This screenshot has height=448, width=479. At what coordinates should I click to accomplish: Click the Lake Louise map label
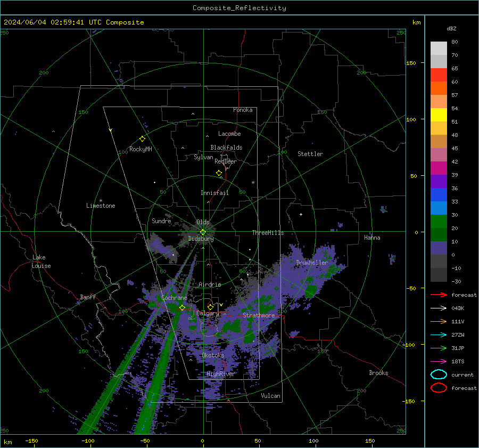pyautogui.click(x=41, y=262)
